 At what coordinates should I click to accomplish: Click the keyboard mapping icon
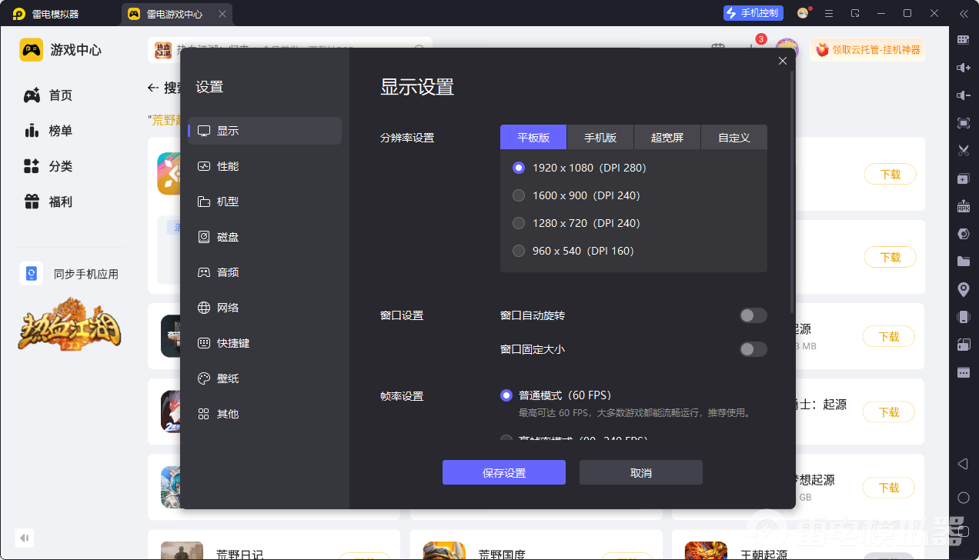[963, 40]
